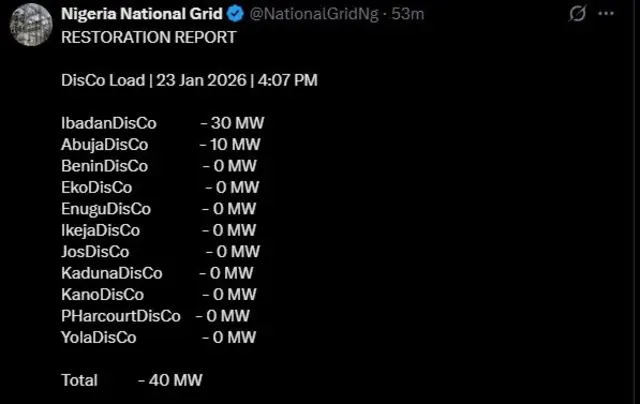Viewport: 640px width, 404px height.
Task: Click the BeninDisCo 0 MW entry
Action: click(158, 166)
